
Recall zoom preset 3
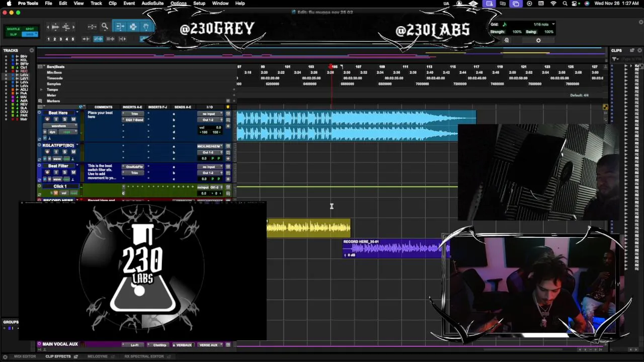click(60, 39)
